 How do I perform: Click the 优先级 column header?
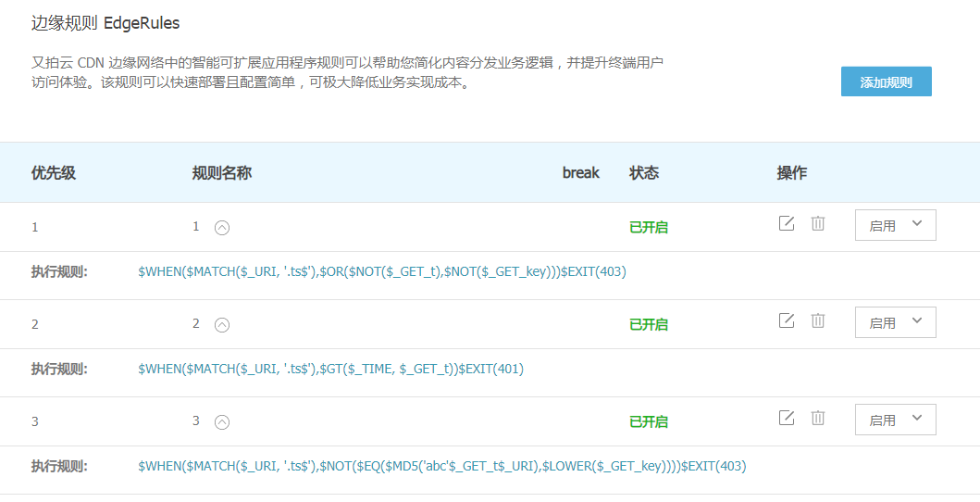click(x=53, y=172)
